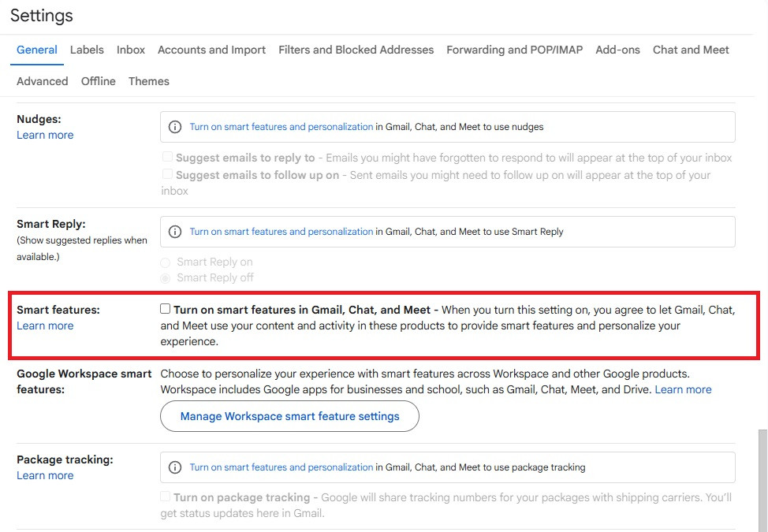
Task: Open Learn more under Smart features
Action: tap(45, 326)
